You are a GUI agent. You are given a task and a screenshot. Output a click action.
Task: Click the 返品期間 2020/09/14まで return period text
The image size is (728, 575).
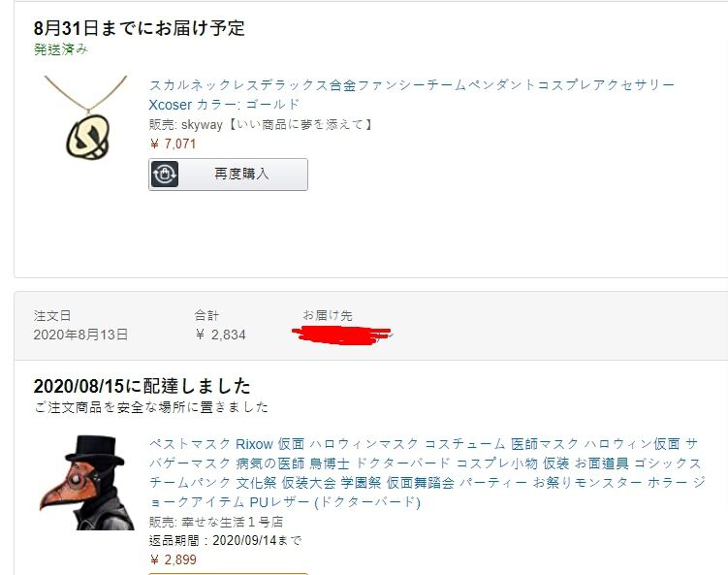pyautogui.click(x=225, y=541)
